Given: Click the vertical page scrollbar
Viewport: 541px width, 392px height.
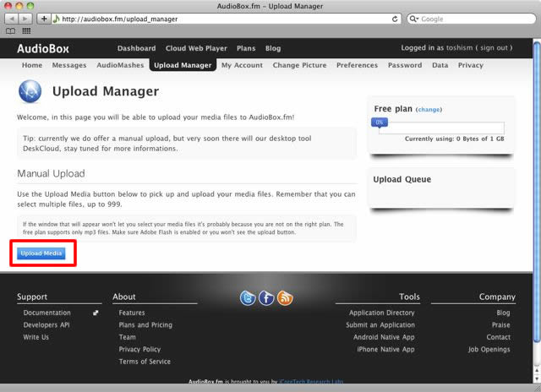Looking at the screenshot, I should tap(537, 193).
